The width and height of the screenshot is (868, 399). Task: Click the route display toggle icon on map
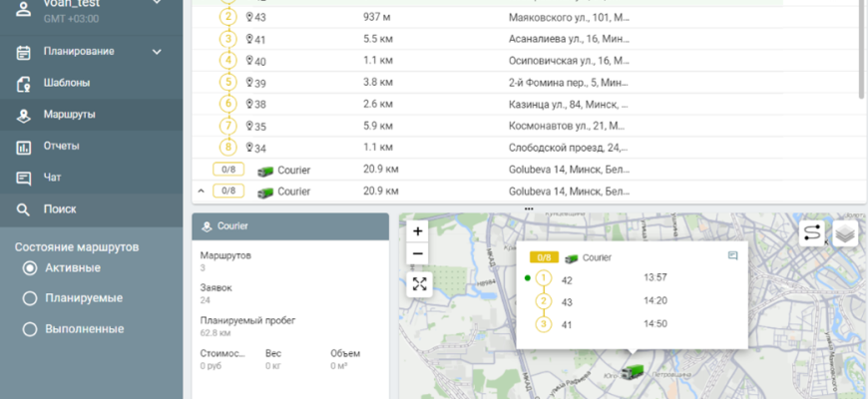tap(812, 233)
